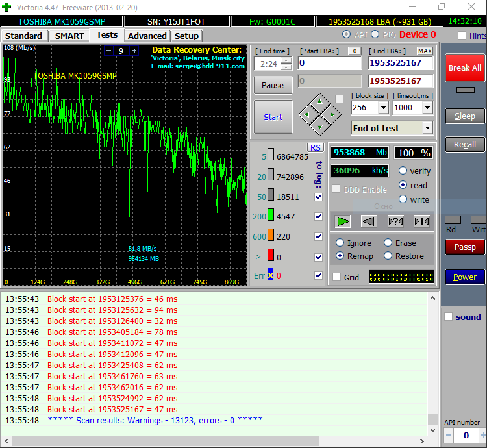Click the MAX button for End LBA
The height and width of the screenshot is (448, 487).
425,51
